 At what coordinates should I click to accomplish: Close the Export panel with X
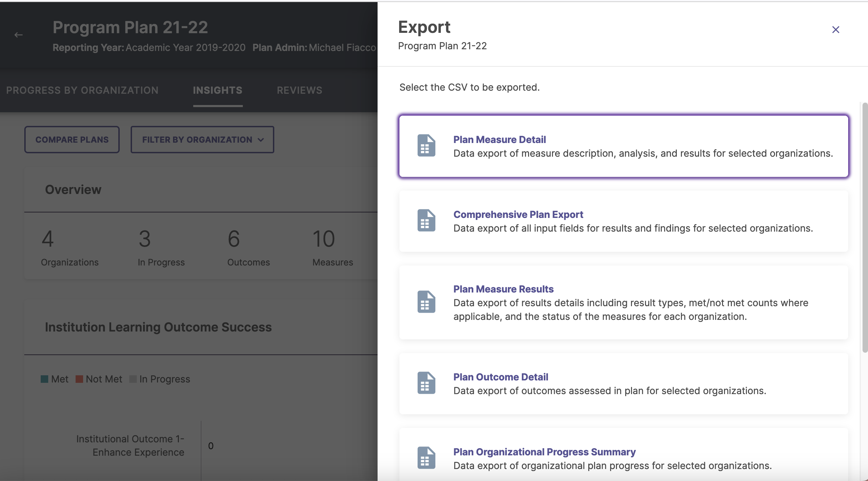(836, 30)
